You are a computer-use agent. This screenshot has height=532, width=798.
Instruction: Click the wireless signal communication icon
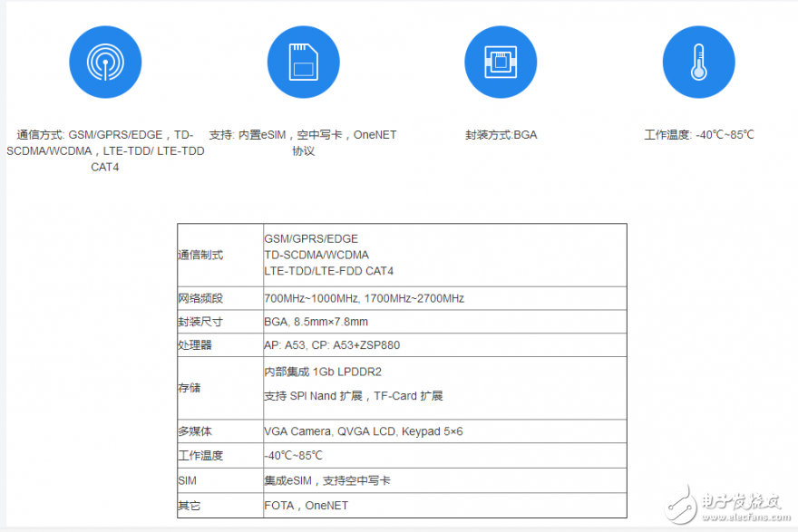(x=106, y=63)
